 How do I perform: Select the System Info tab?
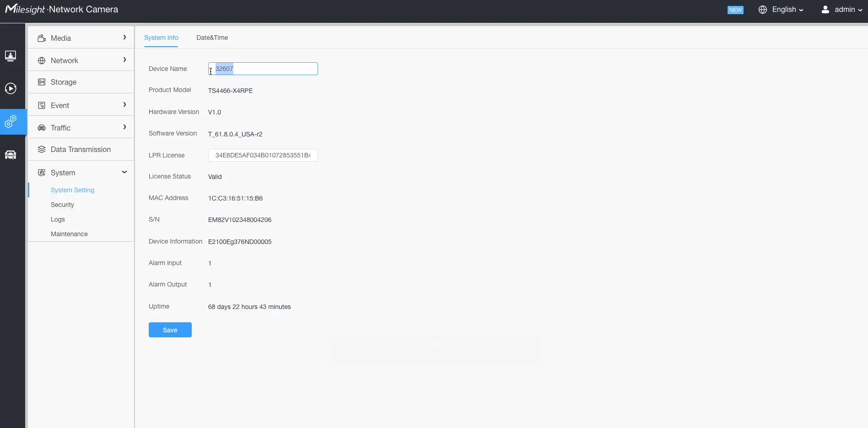click(x=161, y=38)
